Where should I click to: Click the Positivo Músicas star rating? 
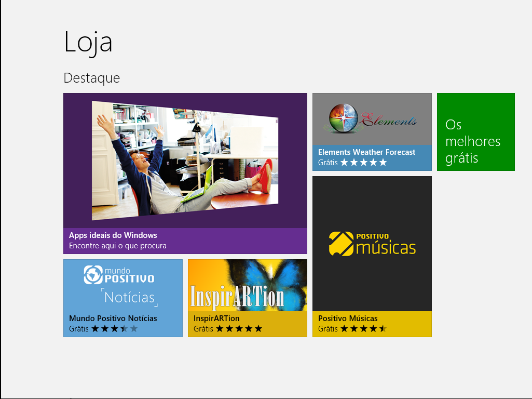coord(364,328)
